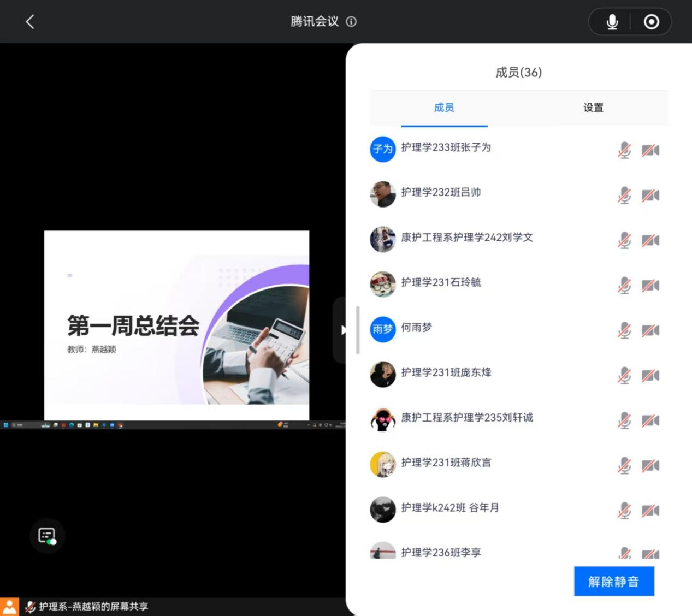Toggle microphone for 护理学231石玲毓

pyautogui.click(x=624, y=285)
